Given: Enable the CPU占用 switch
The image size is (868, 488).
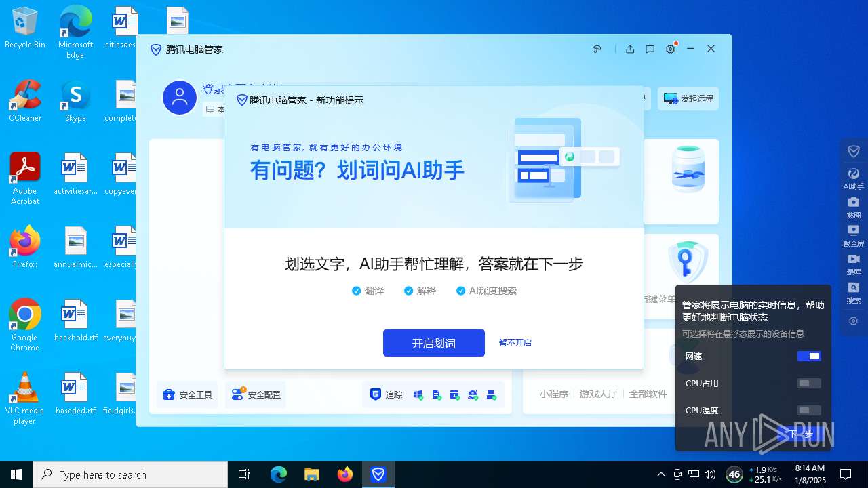Looking at the screenshot, I should point(809,383).
